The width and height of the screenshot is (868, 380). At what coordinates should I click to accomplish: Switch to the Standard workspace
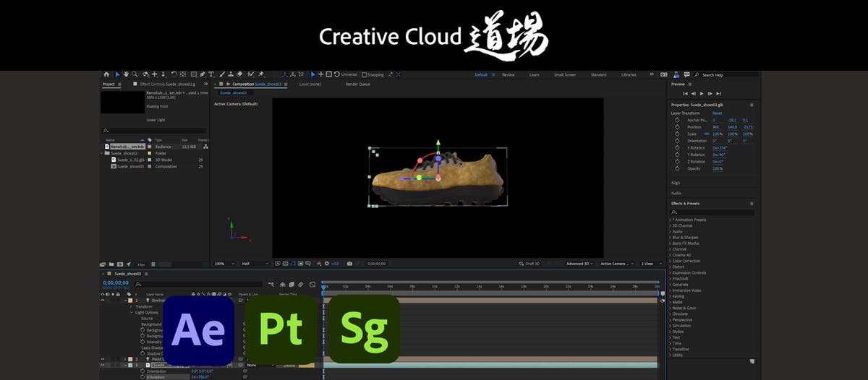click(598, 74)
